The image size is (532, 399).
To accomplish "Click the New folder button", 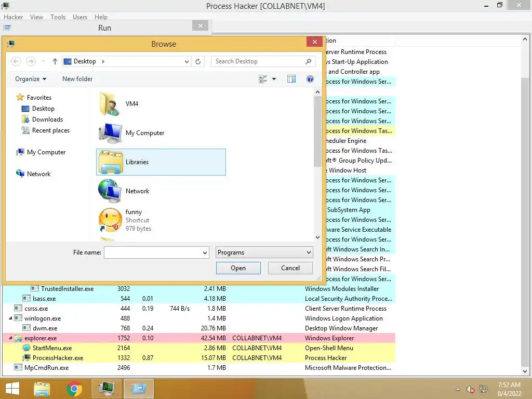I will coord(77,79).
